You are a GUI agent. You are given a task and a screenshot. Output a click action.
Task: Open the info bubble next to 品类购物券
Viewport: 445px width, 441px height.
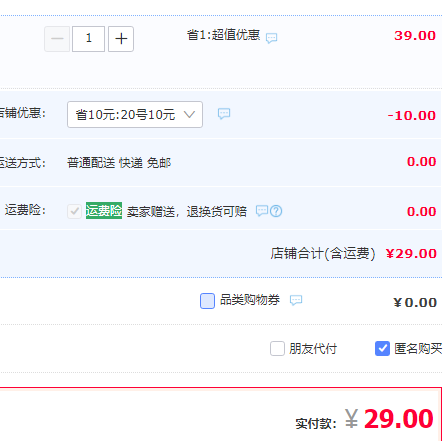click(296, 300)
